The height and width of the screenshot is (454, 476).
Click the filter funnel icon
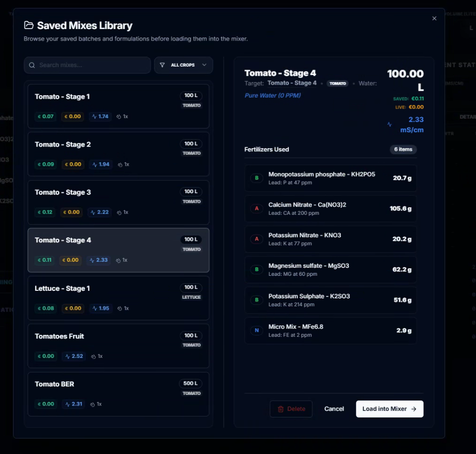162,65
